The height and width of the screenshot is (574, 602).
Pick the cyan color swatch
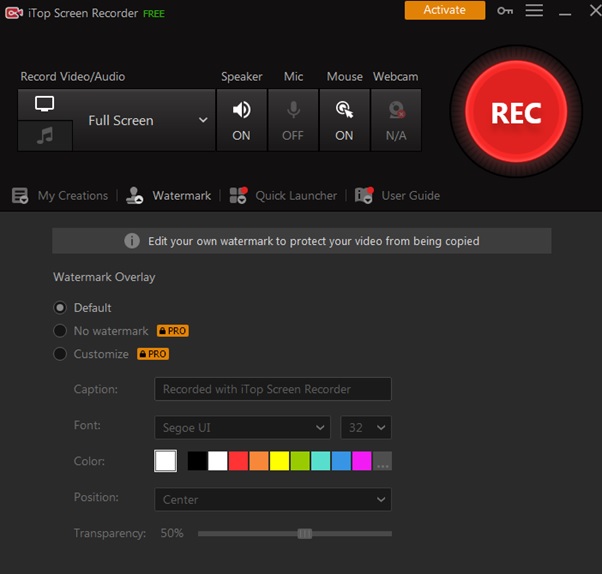coord(321,461)
